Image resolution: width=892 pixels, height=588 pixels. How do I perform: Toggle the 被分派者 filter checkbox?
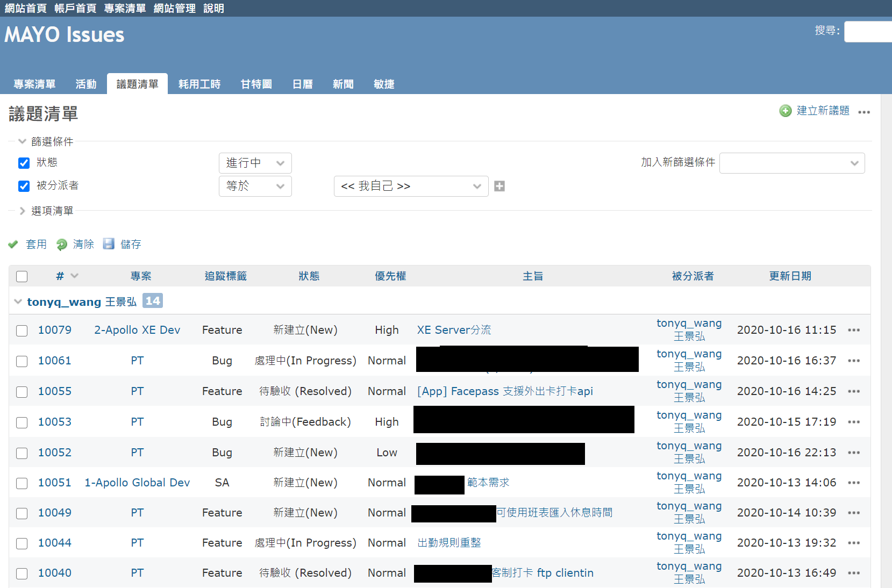click(x=24, y=186)
